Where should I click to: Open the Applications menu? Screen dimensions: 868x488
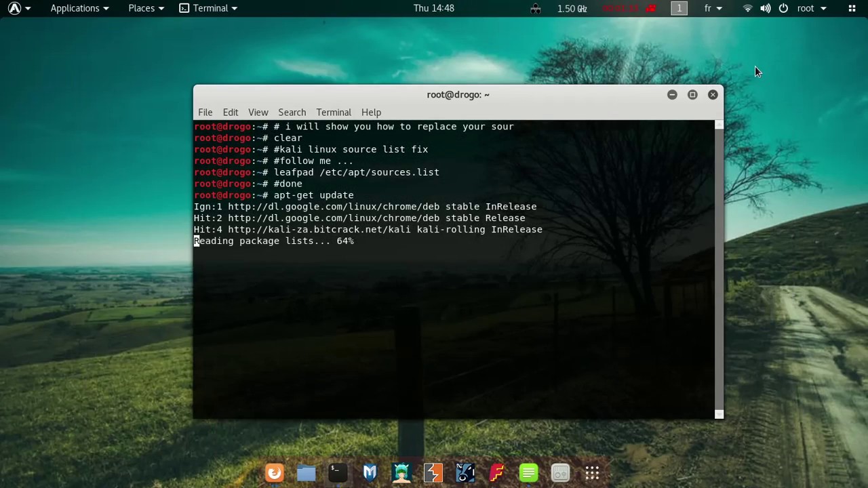79,8
